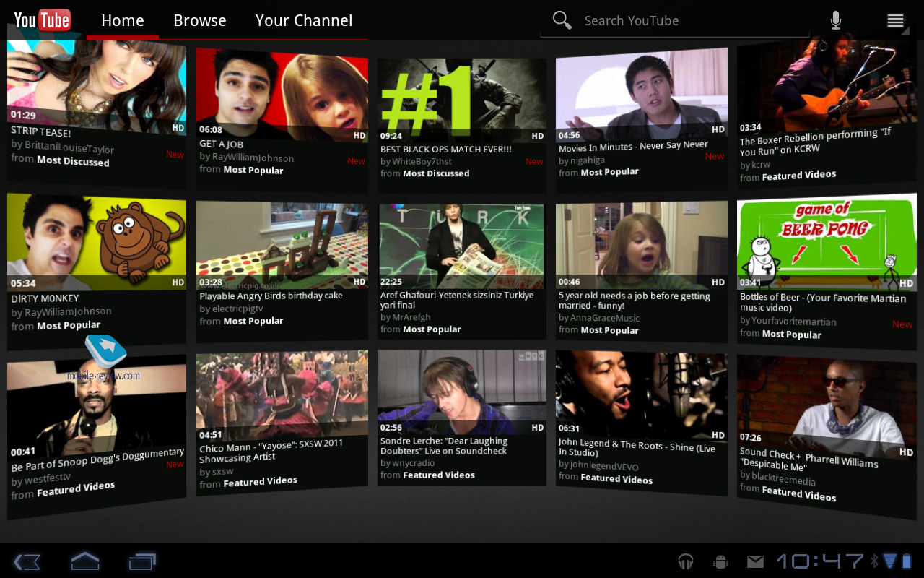Screen dimensions: 924x578
Task: Open the Sondre Lerche Soundcheck thumbnail
Action: tap(461, 392)
